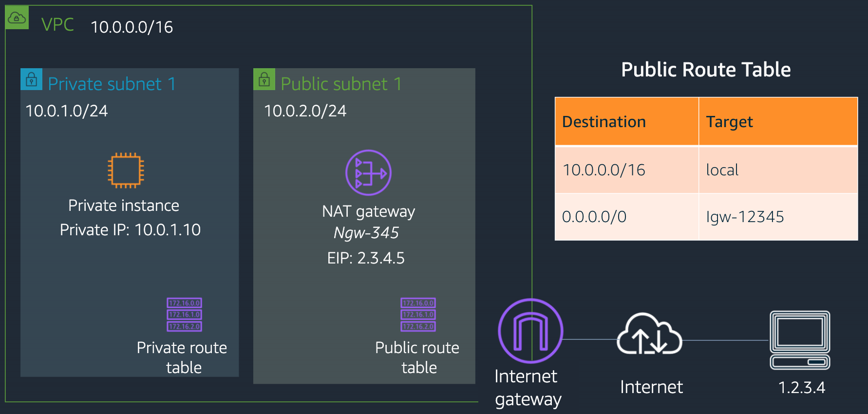Click the Public route table icon
The width and height of the screenshot is (868, 414).
pos(418,315)
